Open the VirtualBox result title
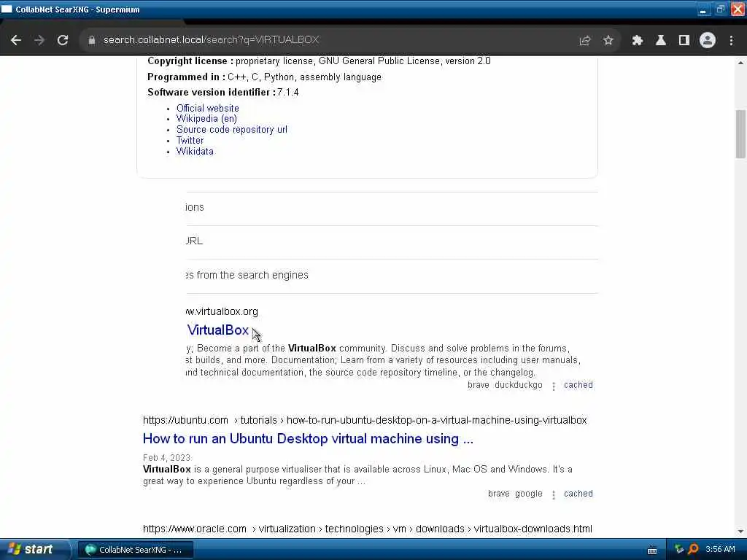 coord(217,330)
